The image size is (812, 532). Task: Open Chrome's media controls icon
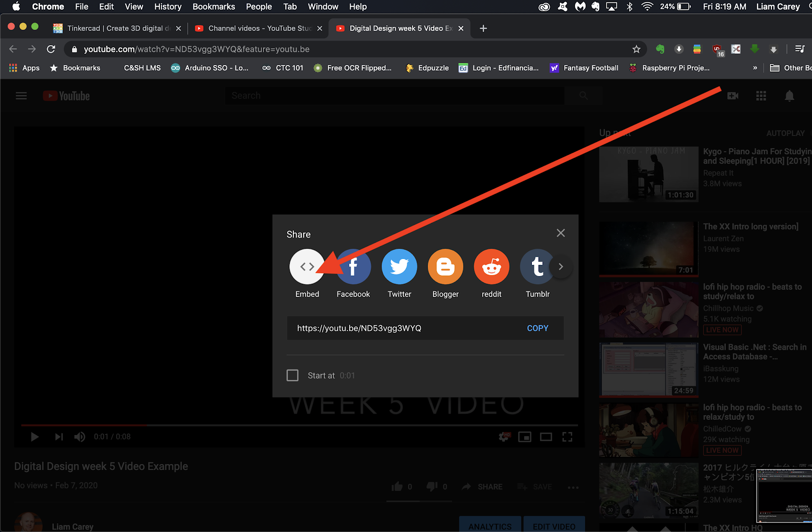pos(800,49)
